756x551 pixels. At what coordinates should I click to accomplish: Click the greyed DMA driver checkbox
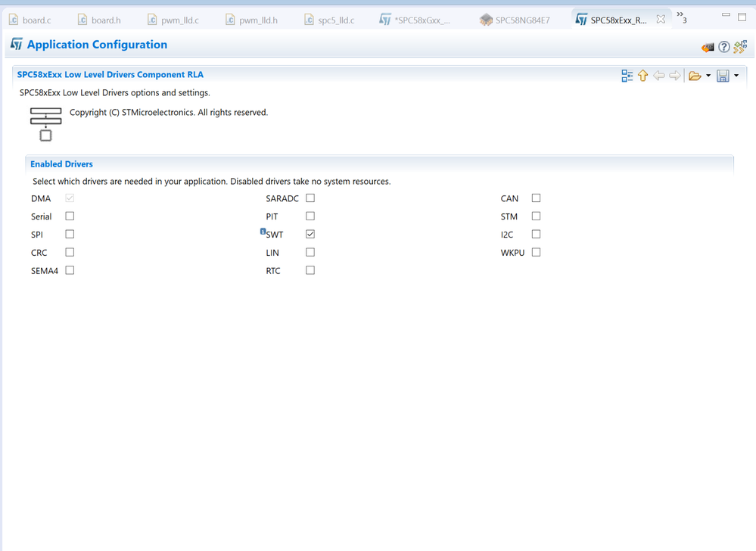pyautogui.click(x=70, y=198)
